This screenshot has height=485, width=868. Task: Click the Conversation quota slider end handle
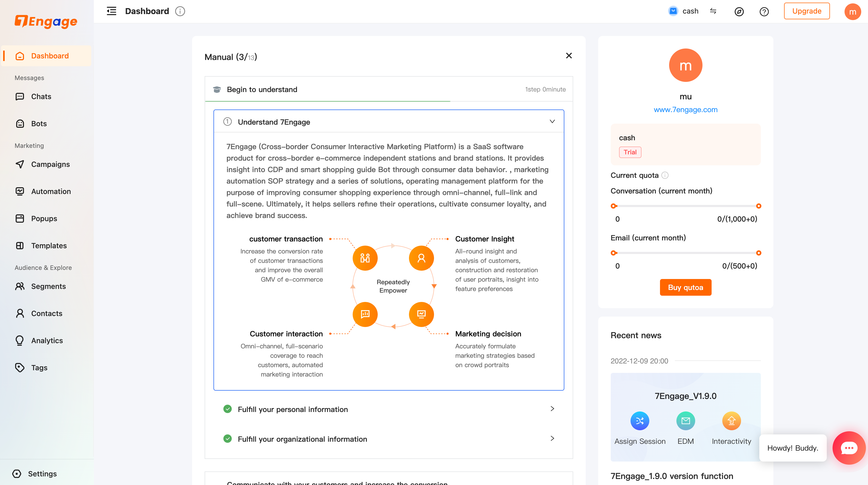[759, 206]
